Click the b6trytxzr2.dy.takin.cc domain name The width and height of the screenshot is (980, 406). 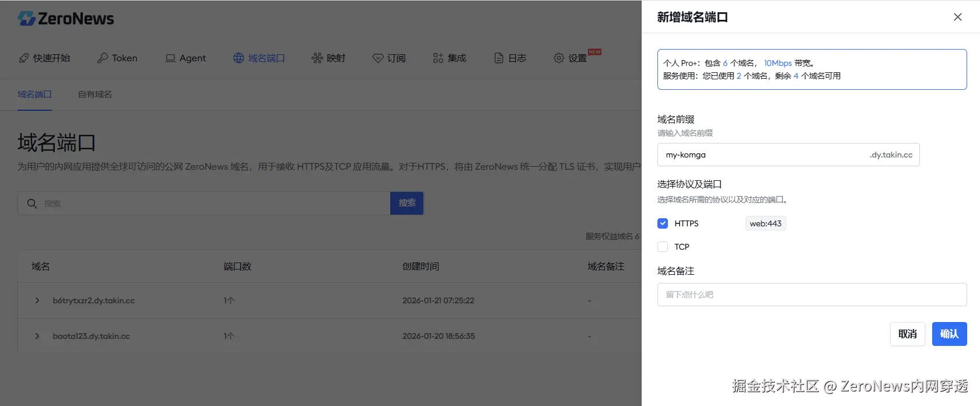click(x=94, y=300)
